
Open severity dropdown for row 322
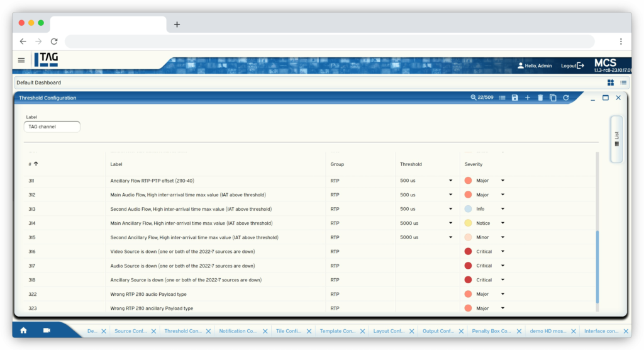pos(502,294)
